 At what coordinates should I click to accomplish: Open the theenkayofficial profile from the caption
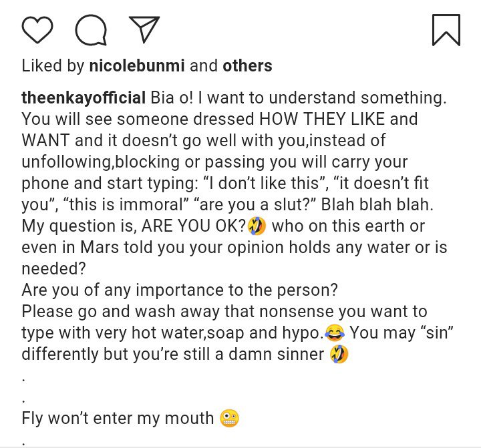coord(84,98)
